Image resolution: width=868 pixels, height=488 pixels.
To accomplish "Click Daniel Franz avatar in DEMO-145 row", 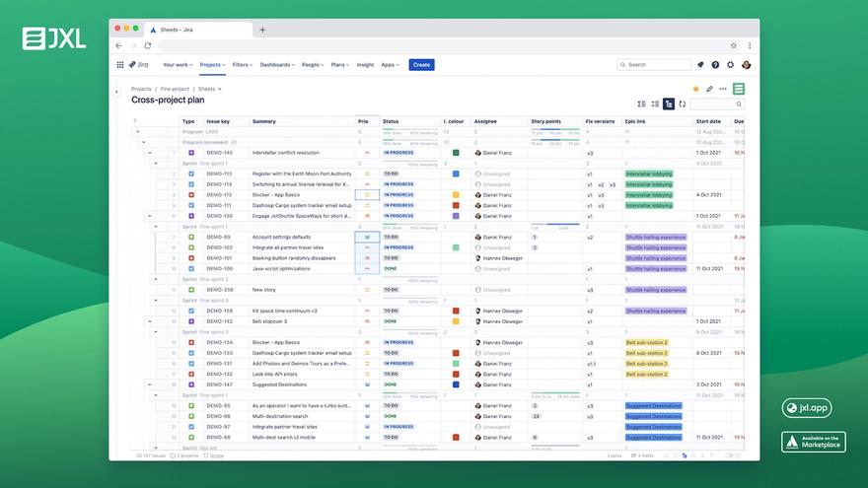I will point(477,153).
